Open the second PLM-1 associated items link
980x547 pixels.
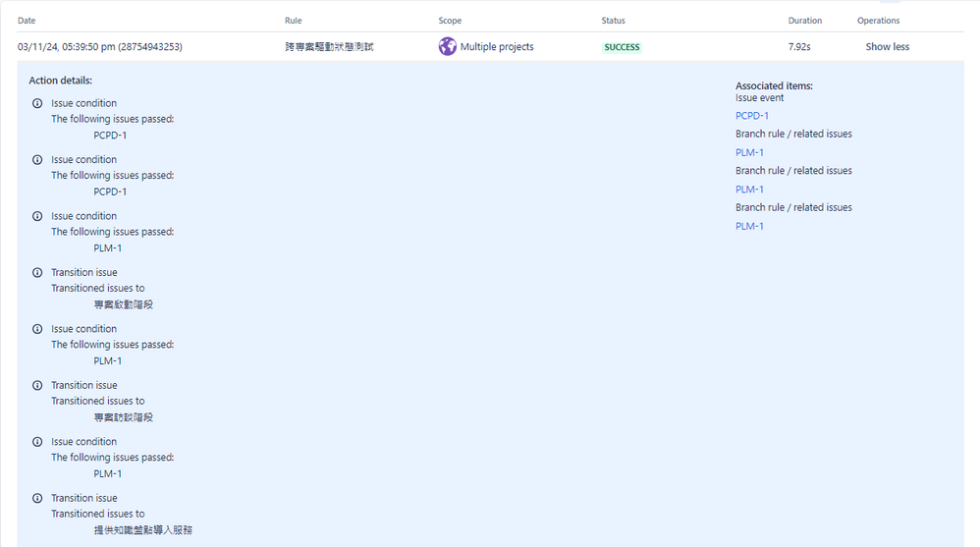tap(749, 190)
